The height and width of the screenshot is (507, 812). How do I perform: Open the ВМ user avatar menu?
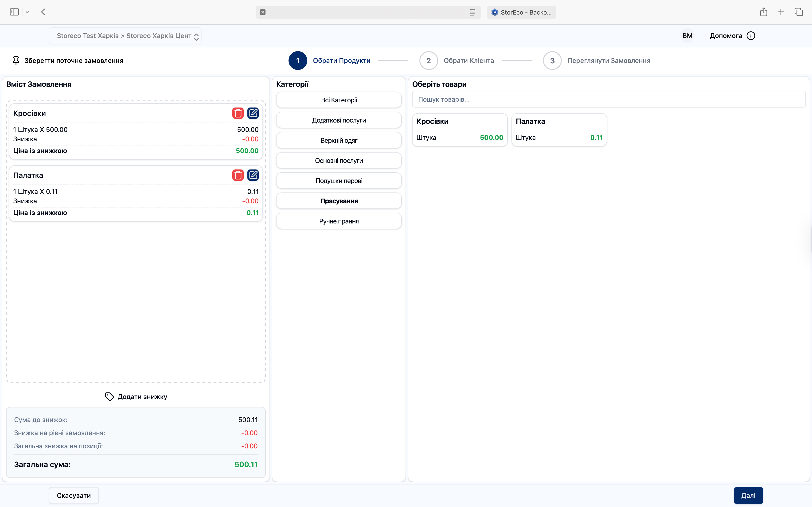click(x=687, y=36)
